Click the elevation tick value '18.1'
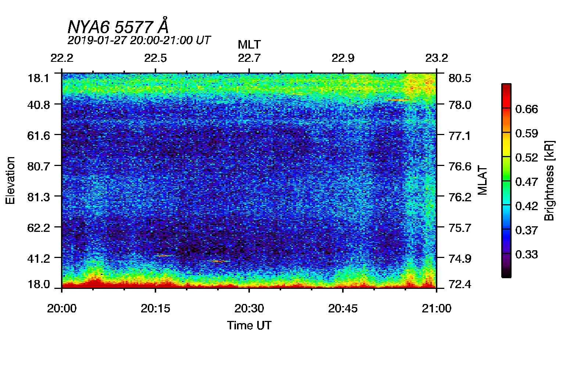This screenshot has width=588, height=368. click(39, 78)
